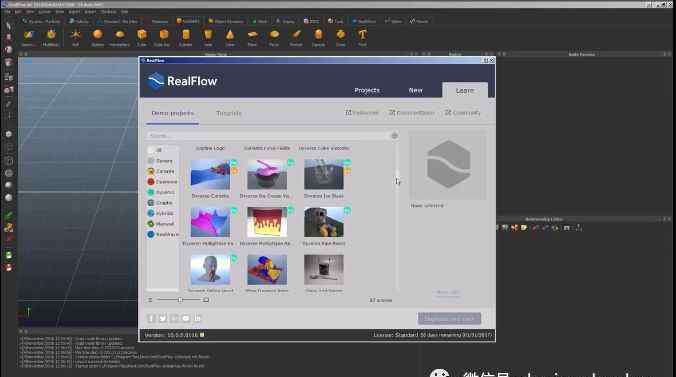676x377 pixels.
Task: Add a Cylinder object from the shelf
Action: [x=186, y=36]
